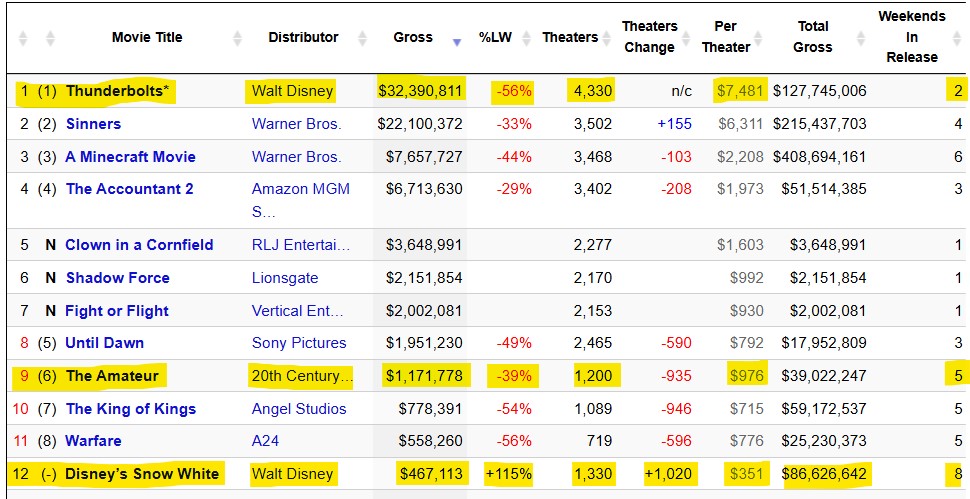Open the 20th Century distributor link
The height and width of the screenshot is (499, 970).
click(x=302, y=375)
